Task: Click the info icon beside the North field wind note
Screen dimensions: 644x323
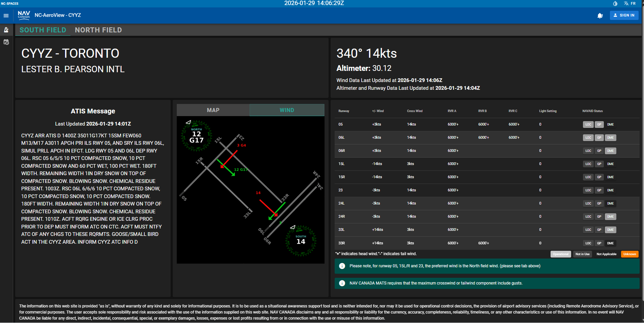Action: click(342, 266)
